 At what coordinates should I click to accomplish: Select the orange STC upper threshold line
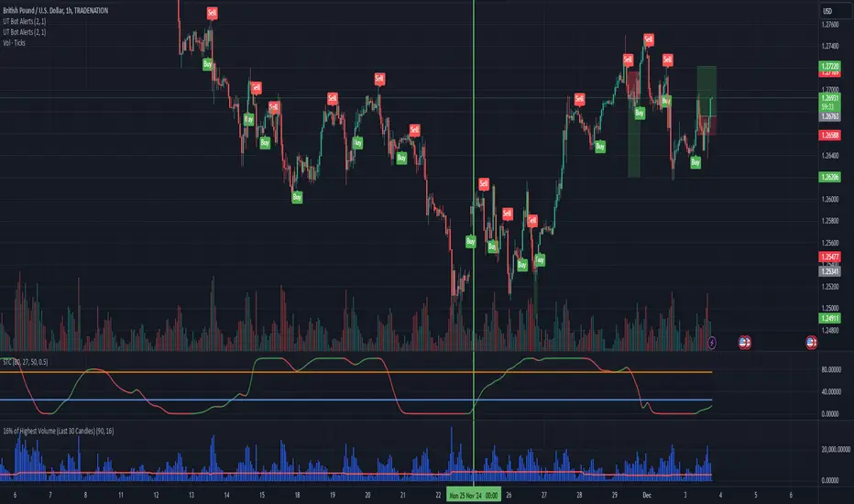[x=356, y=372]
